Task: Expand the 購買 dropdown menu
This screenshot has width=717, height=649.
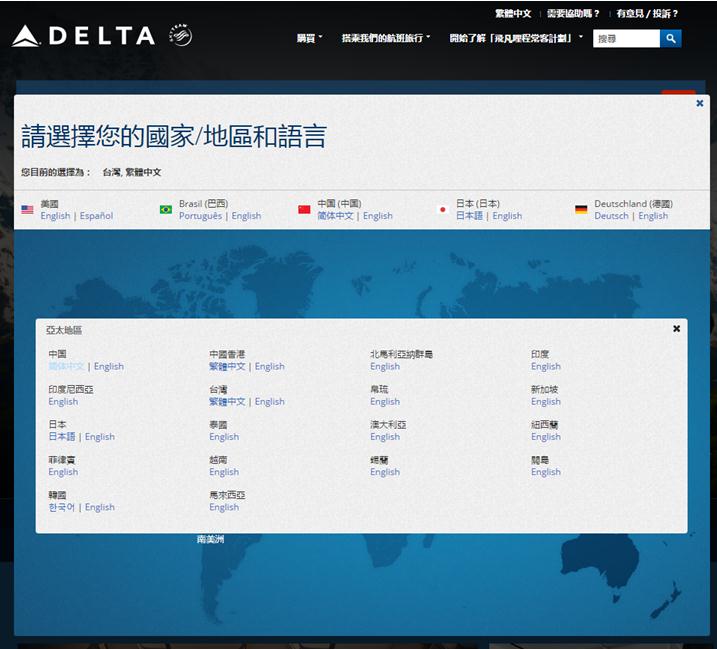Action: [310, 38]
